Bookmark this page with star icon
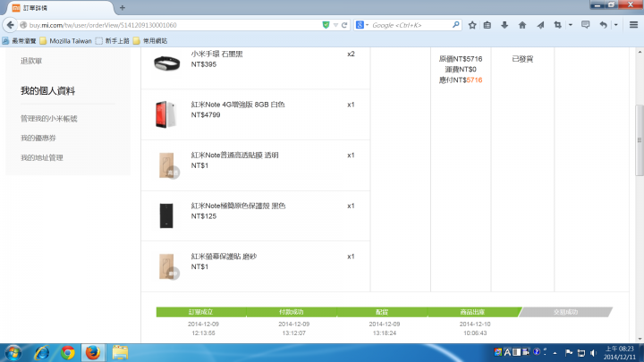 point(472,25)
